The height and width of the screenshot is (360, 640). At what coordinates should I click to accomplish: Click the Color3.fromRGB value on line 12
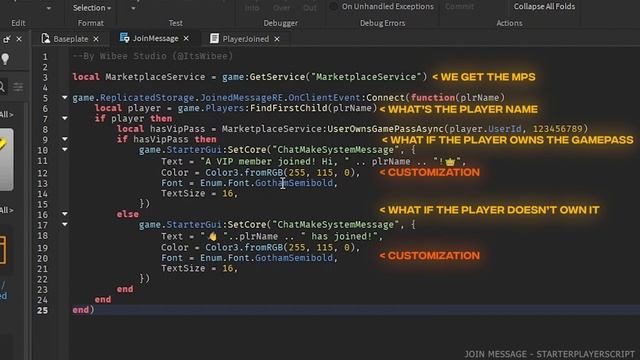(x=282, y=173)
